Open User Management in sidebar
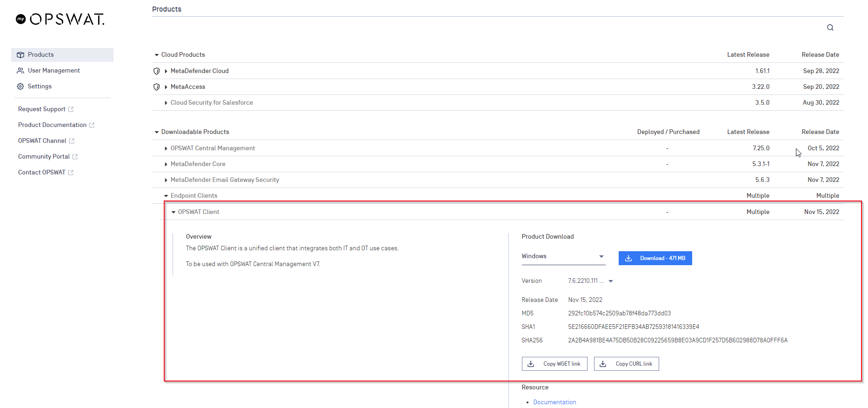Image resolution: width=868 pixels, height=408 pixels. tap(53, 71)
